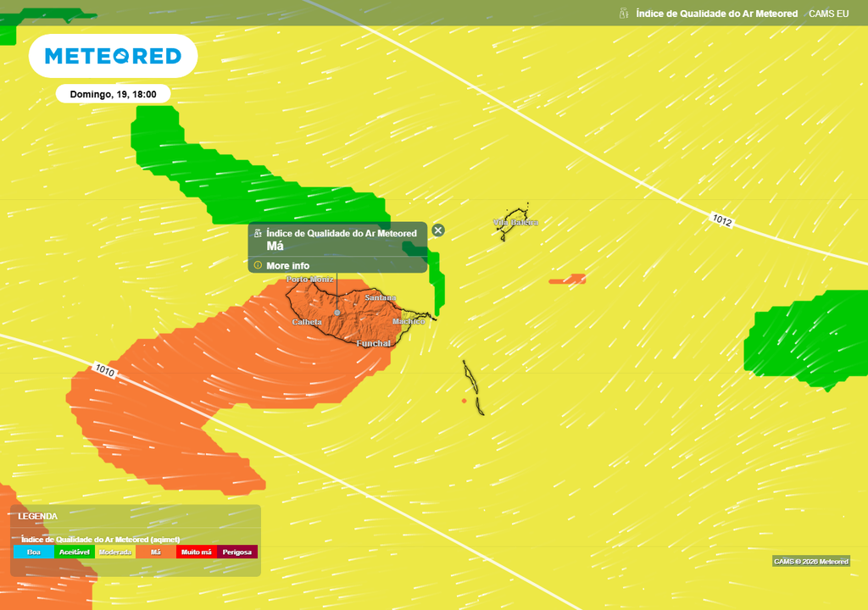Click the Porto Moniz map label
The width and height of the screenshot is (868, 610).
click(x=310, y=279)
